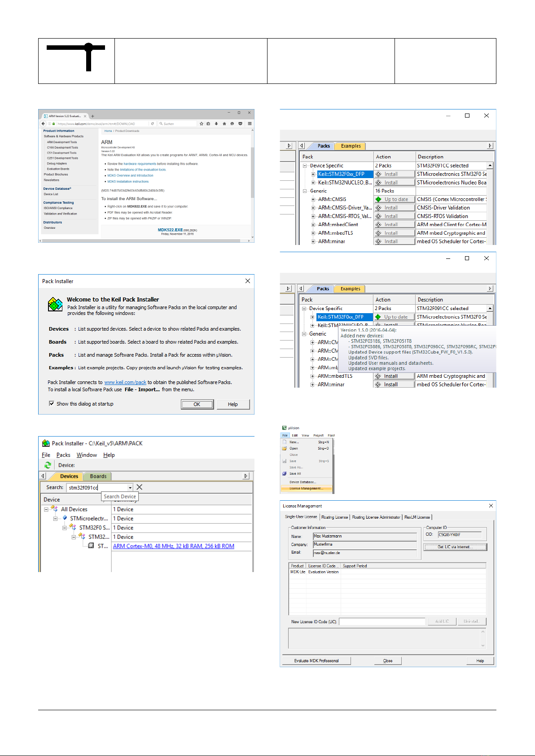Click Install button for Keil::STM32F0xx_DFP
This screenshot has width=535, height=756.
click(394, 174)
